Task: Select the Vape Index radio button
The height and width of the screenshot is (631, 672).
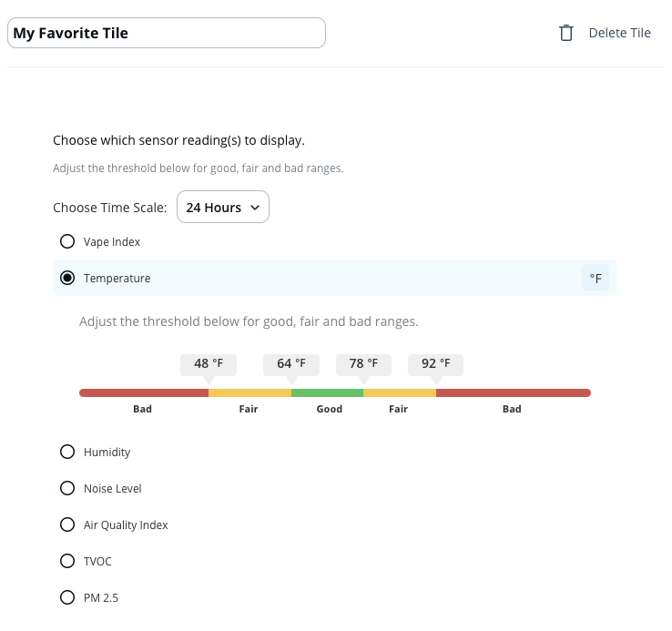Action: coord(67,242)
